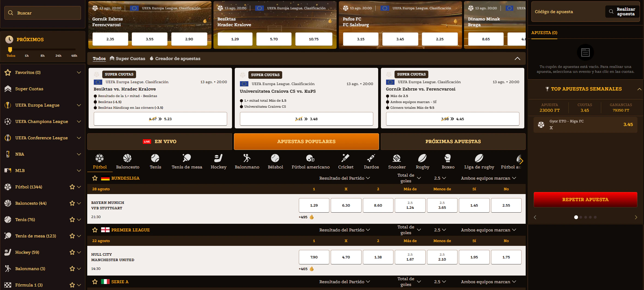This screenshot has height=290, width=644.
Task: Select the Cricket sport icon
Action: [345, 158]
